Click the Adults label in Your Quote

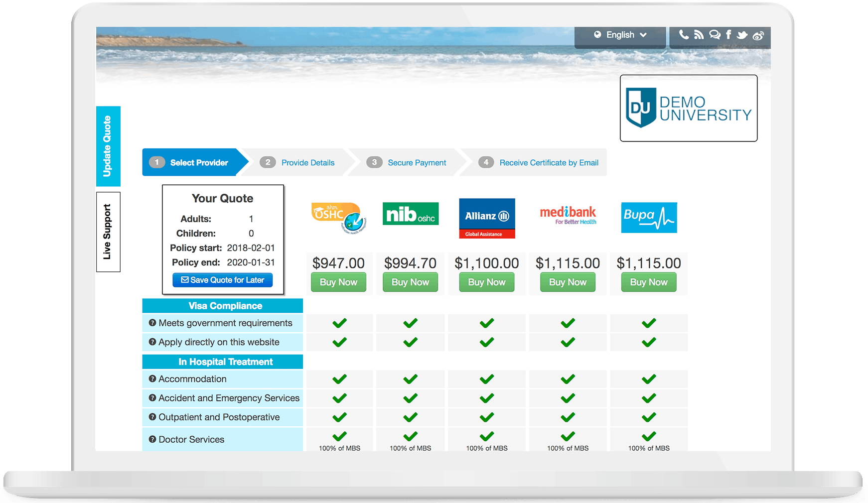coord(196,219)
